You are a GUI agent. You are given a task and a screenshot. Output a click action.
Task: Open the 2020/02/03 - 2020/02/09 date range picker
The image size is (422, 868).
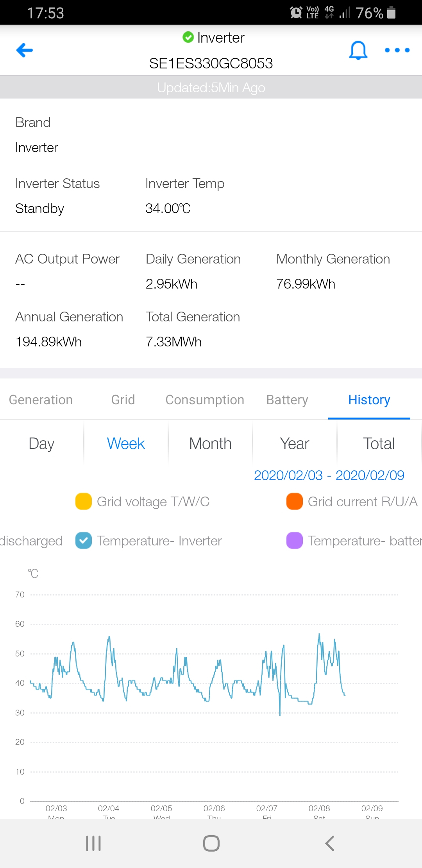[329, 475]
